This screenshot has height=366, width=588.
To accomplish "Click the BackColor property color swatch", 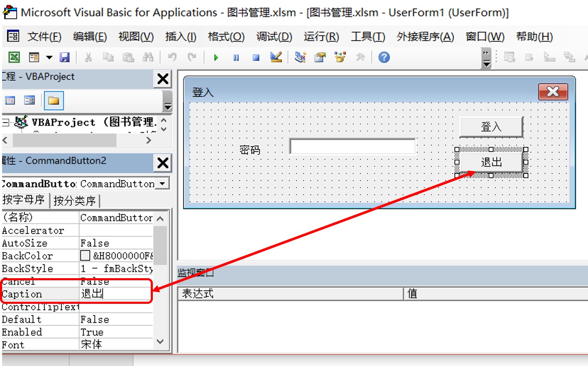I will click(x=85, y=255).
